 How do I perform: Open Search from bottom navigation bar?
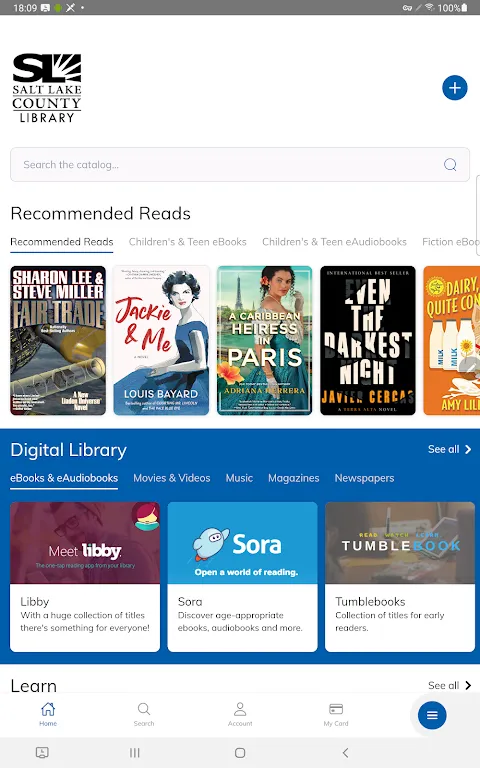coord(144,714)
